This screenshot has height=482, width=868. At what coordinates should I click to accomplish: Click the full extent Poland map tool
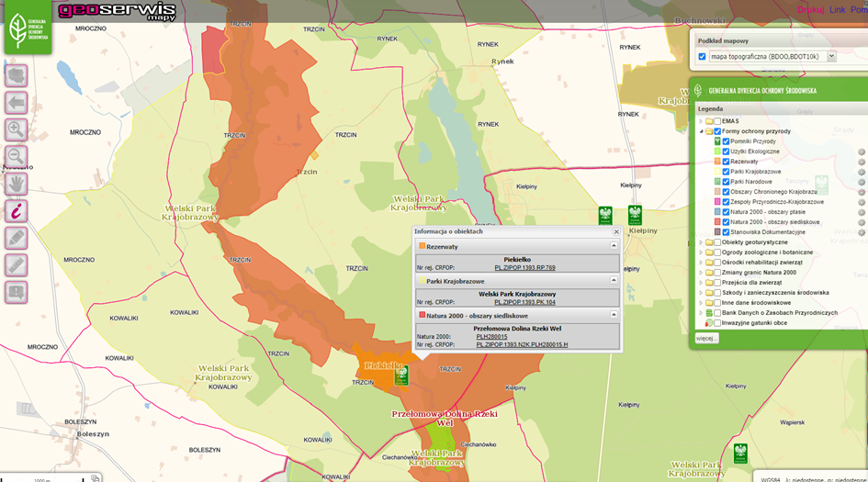[16, 75]
